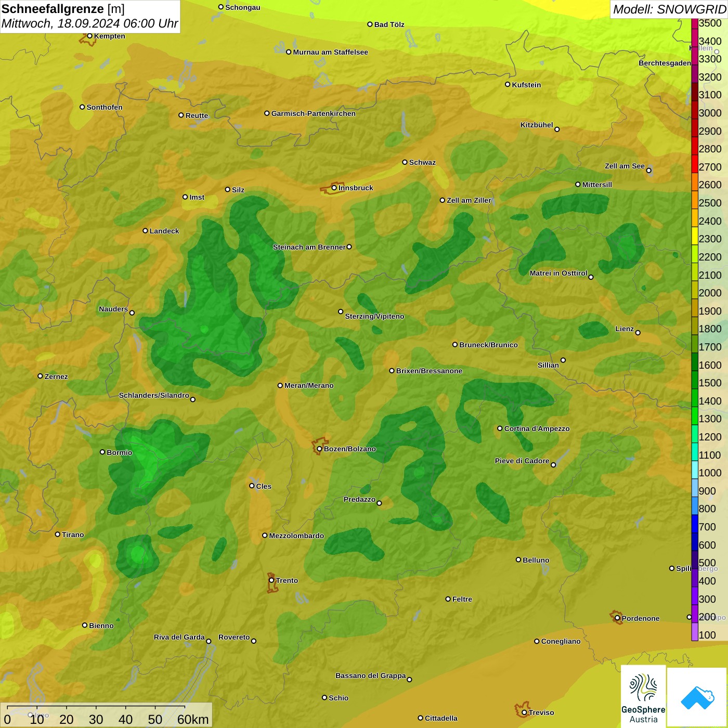Click the red 2700 legend color block

[695, 164]
